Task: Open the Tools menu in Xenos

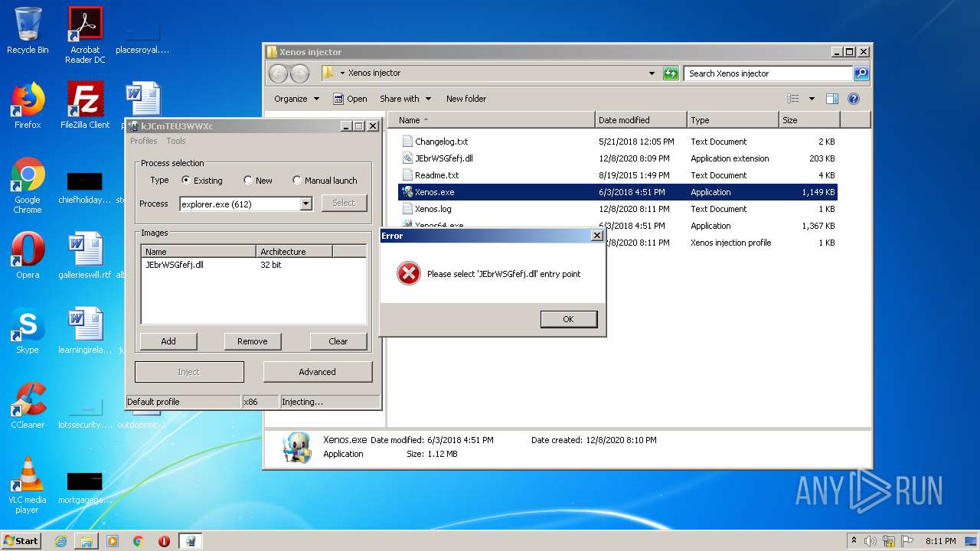Action: pos(176,141)
